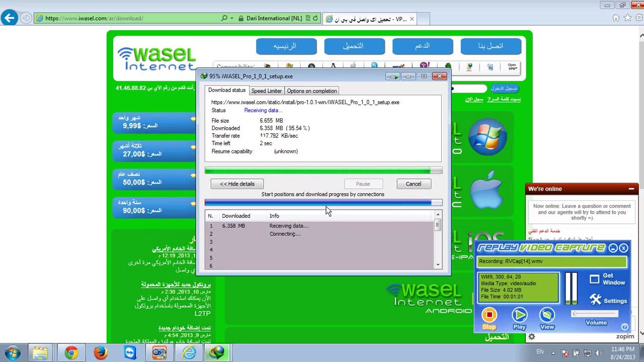Open the taskbar volume speaker icon
The image size is (644, 362).
598,353
